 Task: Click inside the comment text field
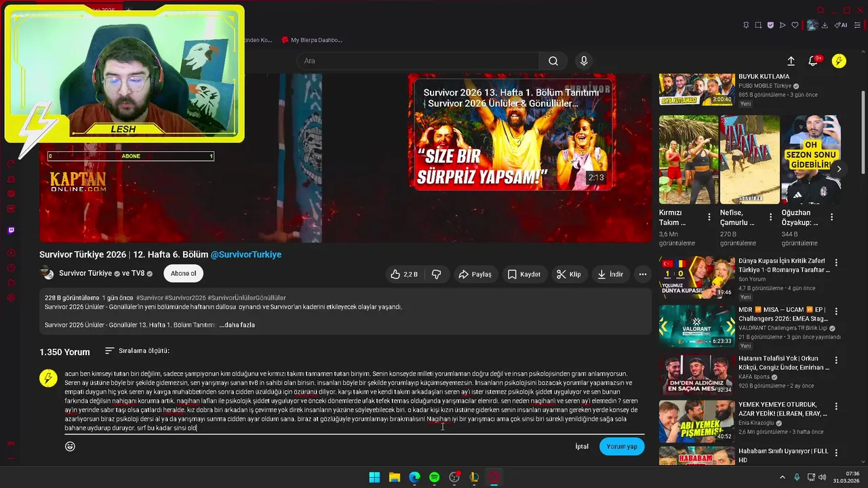pyautogui.click(x=354, y=401)
